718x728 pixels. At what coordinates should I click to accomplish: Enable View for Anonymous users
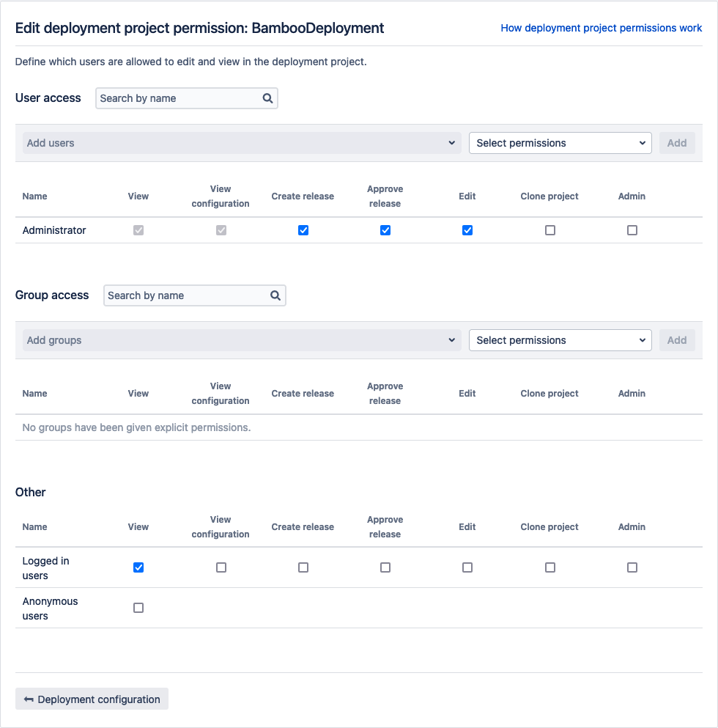(138, 608)
